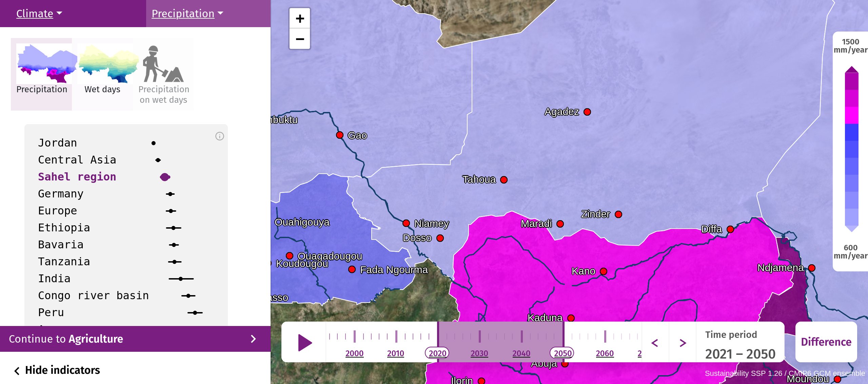The height and width of the screenshot is (384, 868).
Task: Select Congo river basin in list
Action: pos(126,295)
